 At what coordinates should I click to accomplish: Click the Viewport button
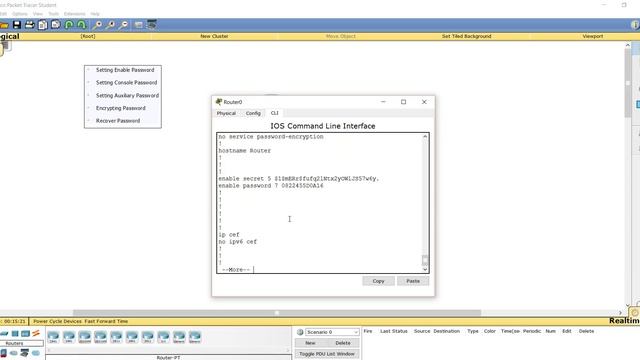593,36
